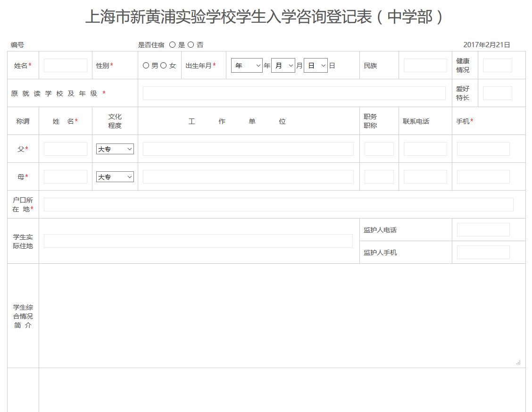
Task: Click father's 联系电话 input
Action: tap(425, 149)
